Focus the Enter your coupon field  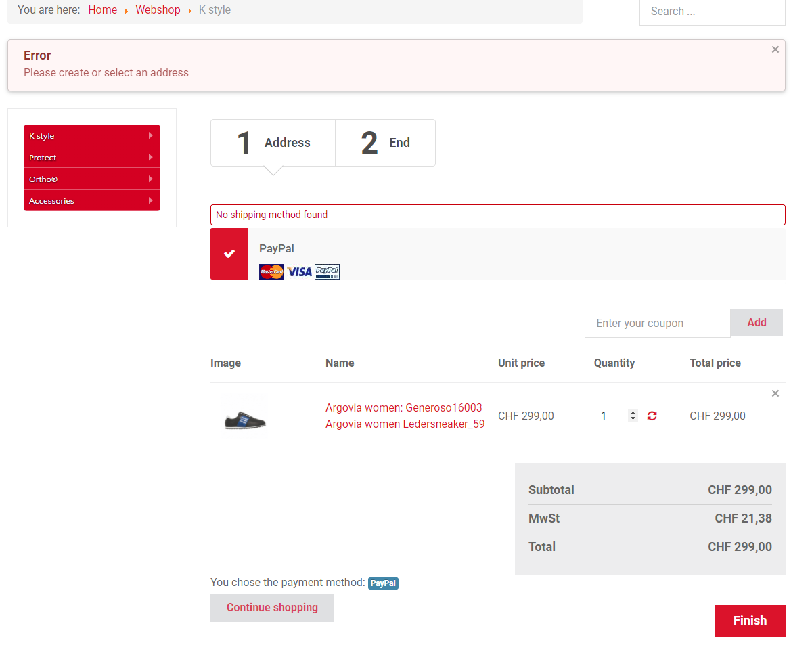pos(657,324)
